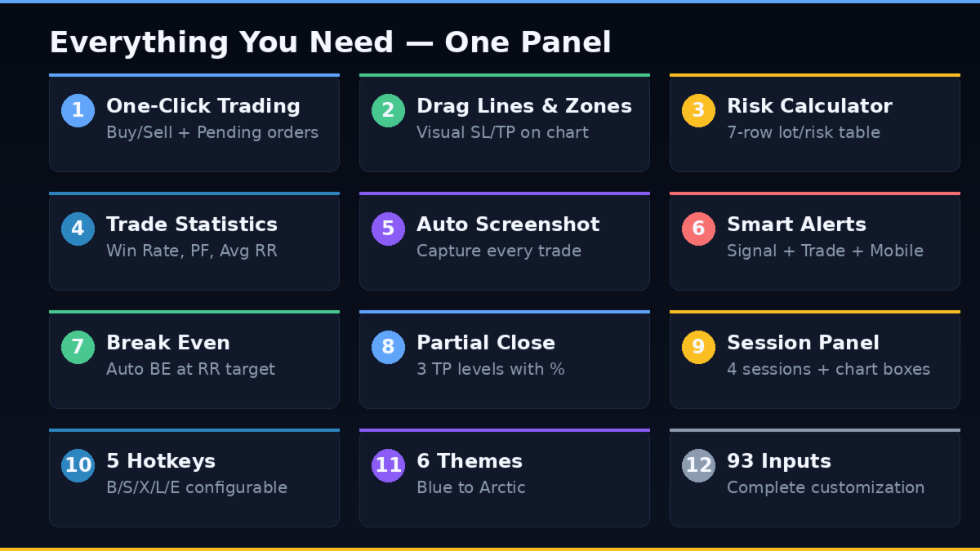Click the green number 7 circle
This screenshot has height=551, width=980.
(x=78, y=347)
